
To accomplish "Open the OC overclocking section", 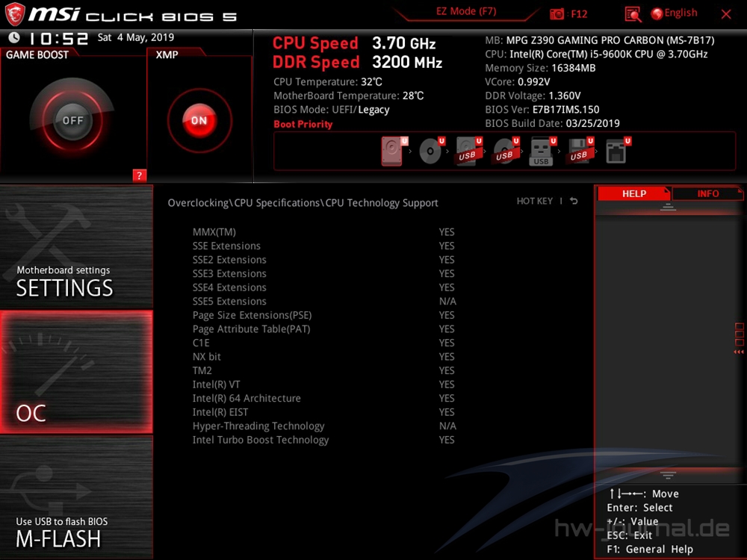I will [x=76, y=372].
